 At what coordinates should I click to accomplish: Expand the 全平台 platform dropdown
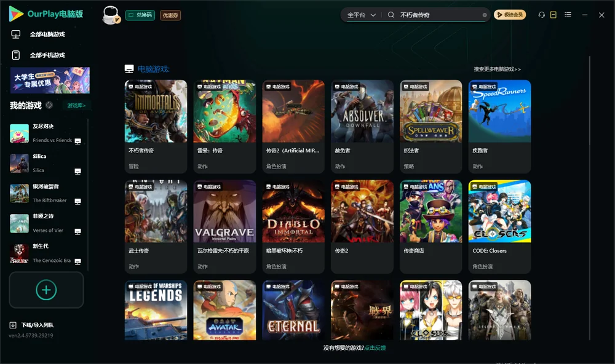[362, 15]
